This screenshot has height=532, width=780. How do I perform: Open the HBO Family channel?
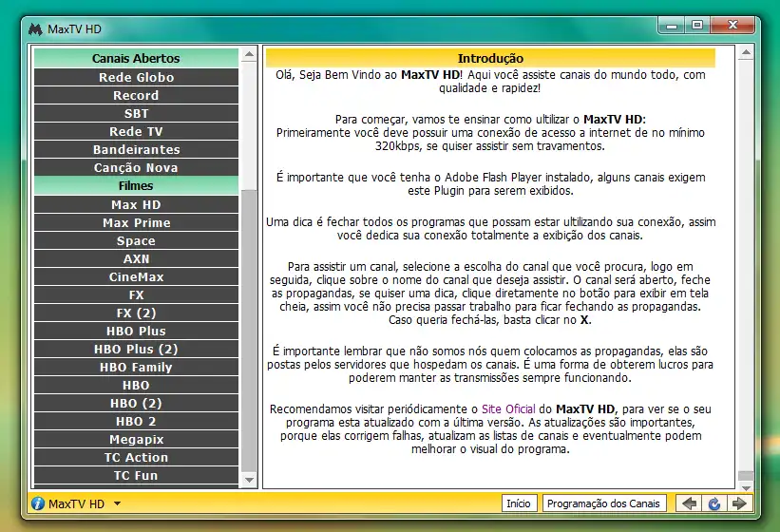point(136,367)
